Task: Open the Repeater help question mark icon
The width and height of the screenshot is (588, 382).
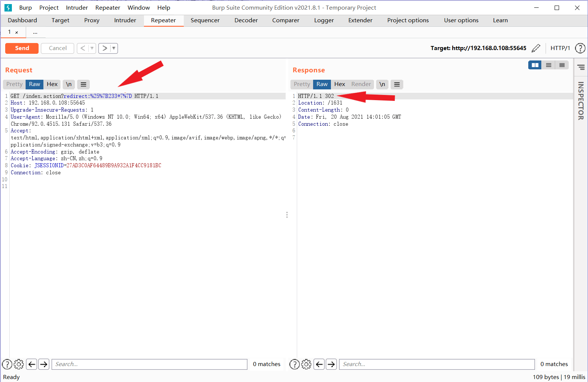Action: 580,48
